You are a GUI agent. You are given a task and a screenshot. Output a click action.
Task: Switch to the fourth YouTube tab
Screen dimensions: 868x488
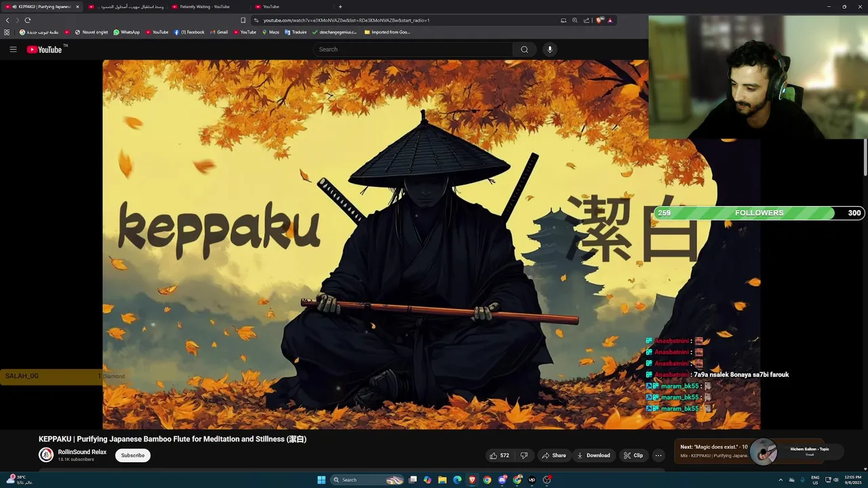coord(292,7)
